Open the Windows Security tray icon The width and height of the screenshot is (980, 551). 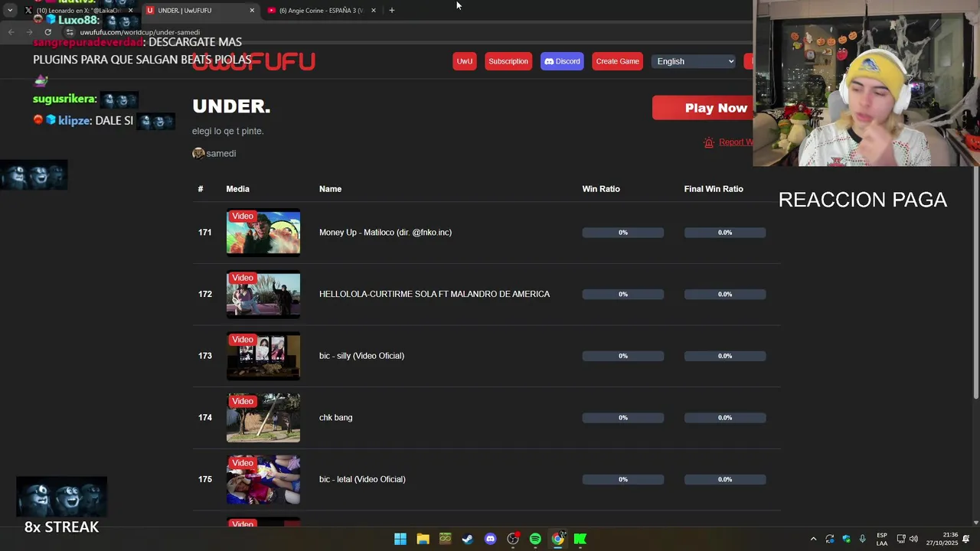click(846, 539)
